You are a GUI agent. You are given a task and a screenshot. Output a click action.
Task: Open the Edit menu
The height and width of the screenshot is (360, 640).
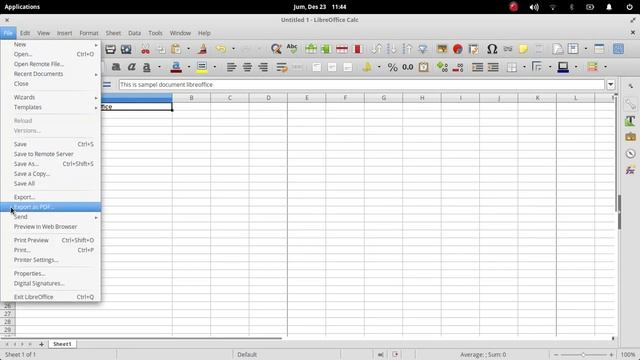point(25,33)
